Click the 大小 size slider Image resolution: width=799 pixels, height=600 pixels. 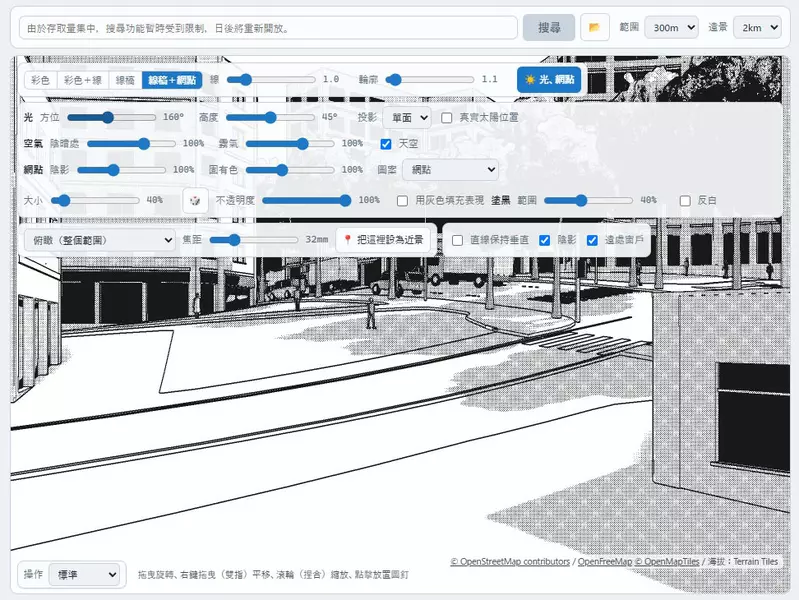pos(95,200)
